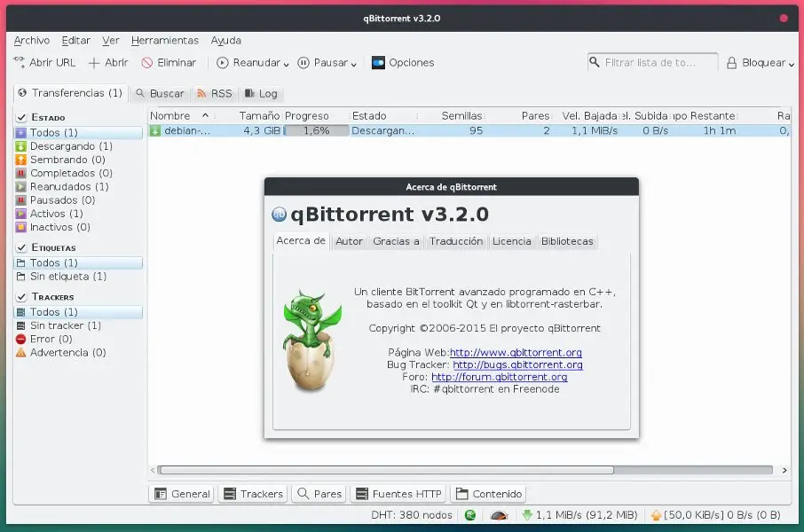Toggle the Estado section checkbox
This screenshot has height=532, width=804.
21,117
